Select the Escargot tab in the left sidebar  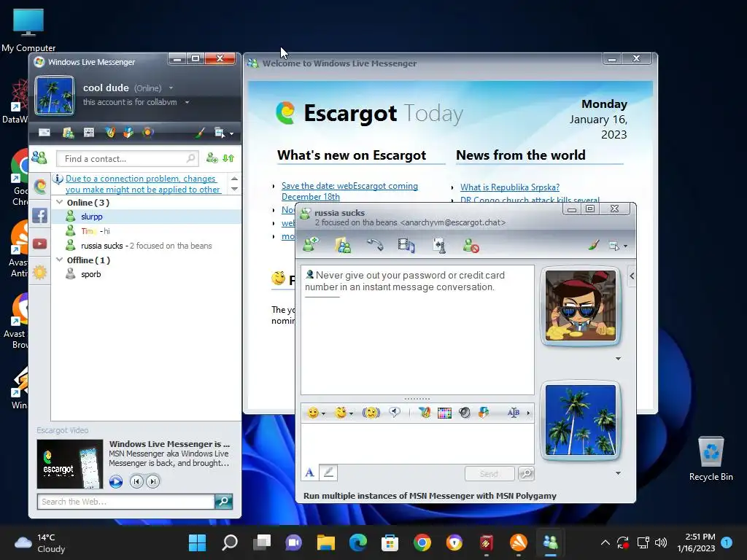click(x=40, y=186)
